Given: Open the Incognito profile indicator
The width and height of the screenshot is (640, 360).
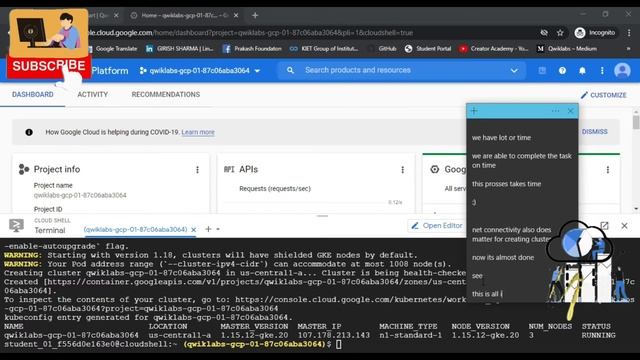Looking at the screenshot, I should click(x=595, y=33).
